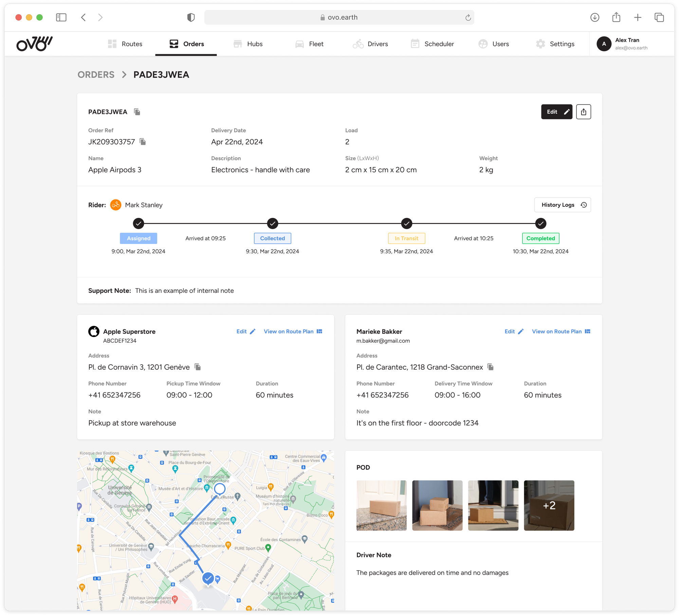Edit the Apple Superstore pickup details

(x=245, y=331)
